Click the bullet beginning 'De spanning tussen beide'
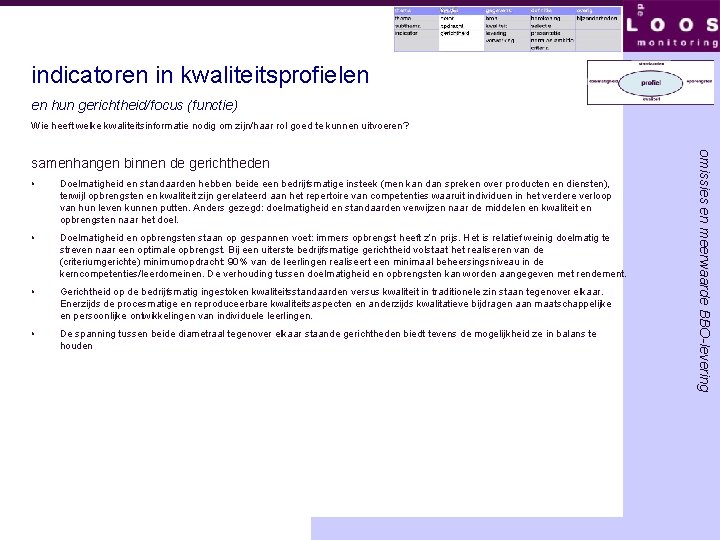 point(328,339)
